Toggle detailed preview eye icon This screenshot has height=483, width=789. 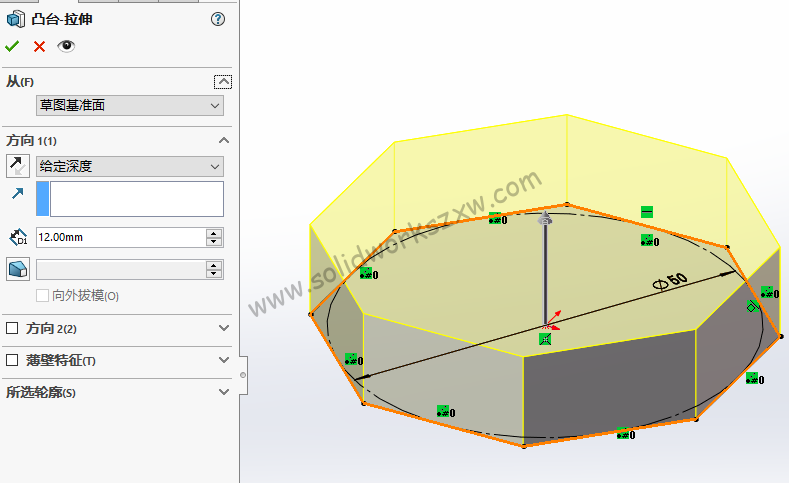(66, 46)
